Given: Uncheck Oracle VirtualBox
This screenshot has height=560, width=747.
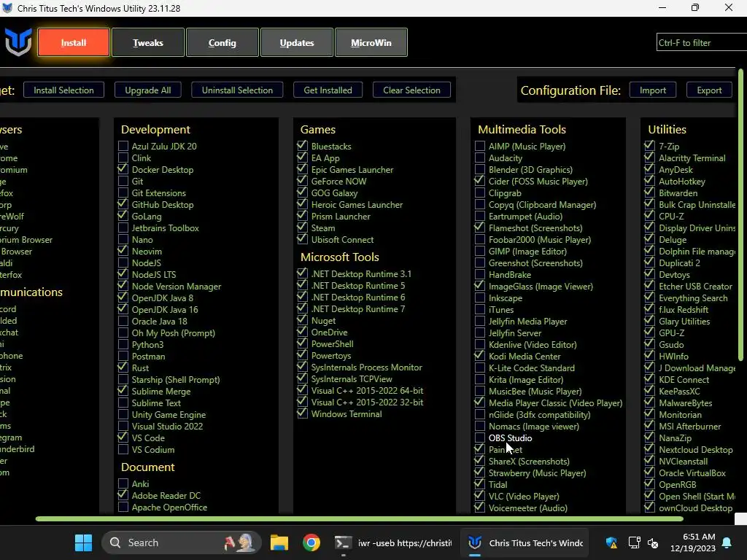Looking at the screenshot, I should point(649,472).
